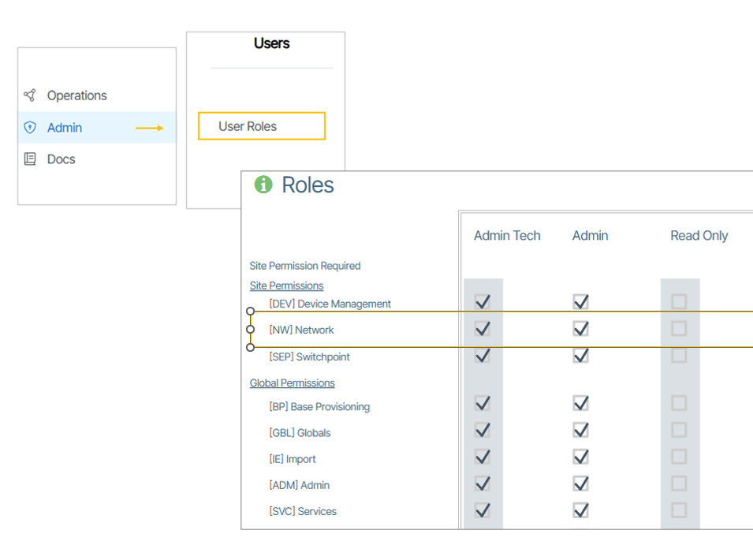Image resolution: width=753 pixels, height=560 pixels.
Task: Click the Admin shield icon
Action: coord(30,128)
